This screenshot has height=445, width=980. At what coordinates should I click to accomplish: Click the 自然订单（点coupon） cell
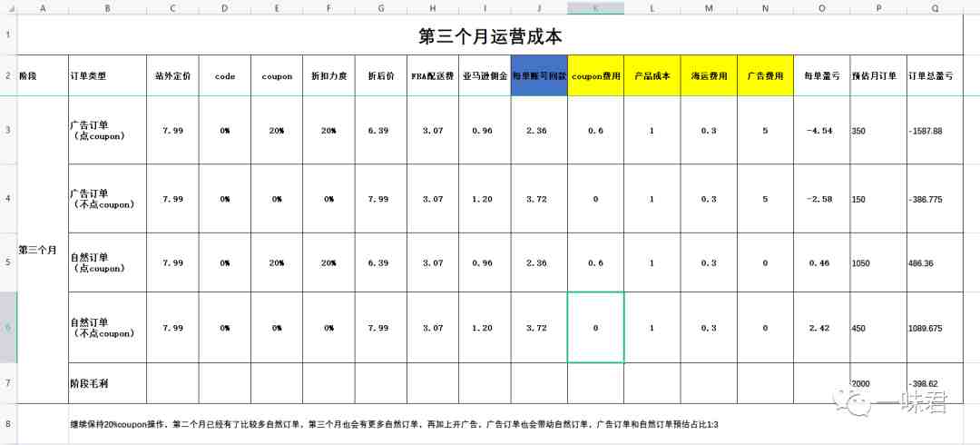click(107, 262)
